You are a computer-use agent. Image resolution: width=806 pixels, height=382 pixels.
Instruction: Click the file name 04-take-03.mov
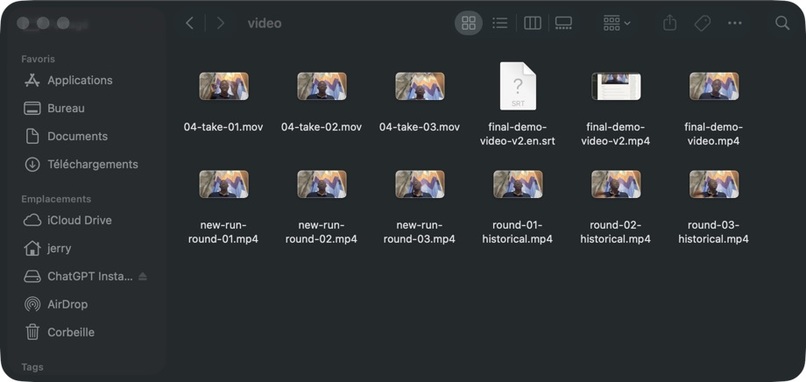click(419, 127)
